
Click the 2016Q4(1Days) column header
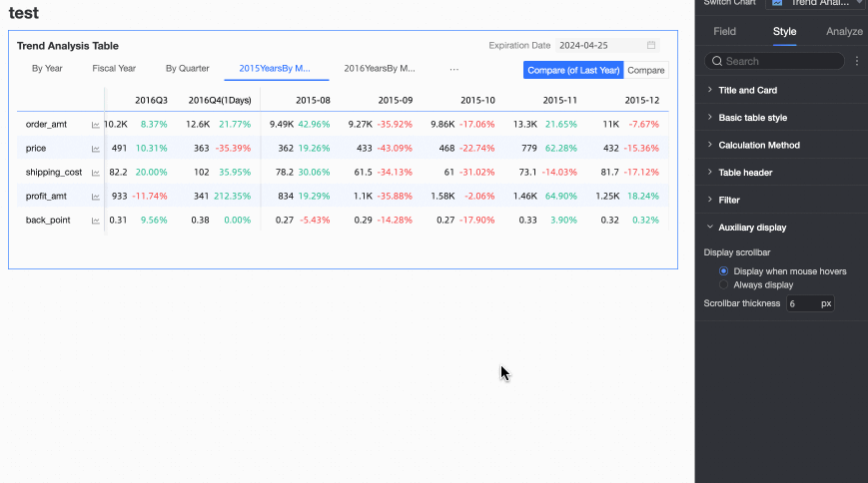[220, 100]
